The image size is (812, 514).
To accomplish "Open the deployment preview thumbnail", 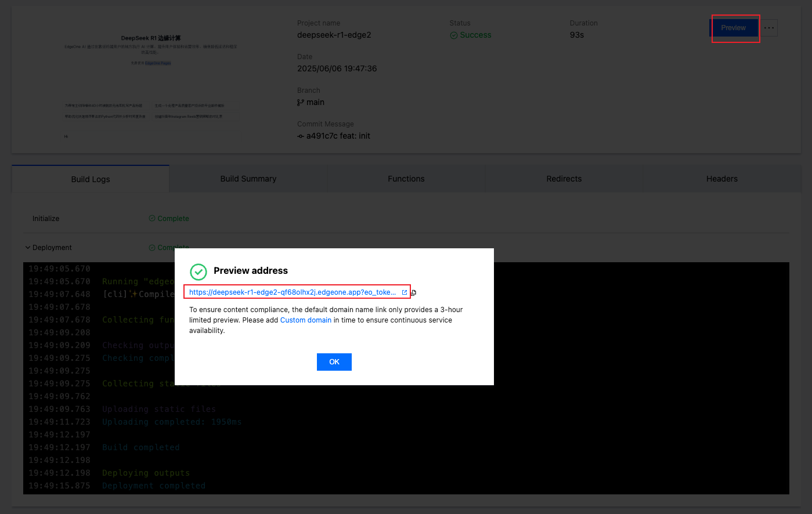I will [x=151, y=85].
